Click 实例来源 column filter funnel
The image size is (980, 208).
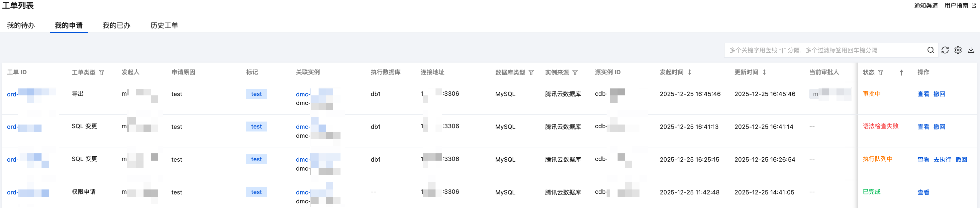click(x=575, y=73)
